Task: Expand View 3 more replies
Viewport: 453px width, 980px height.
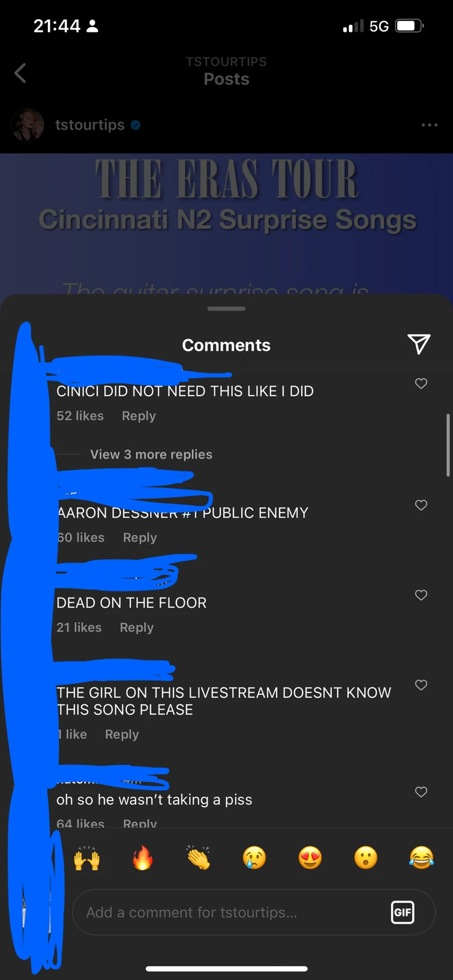Action: coord(151,455)
